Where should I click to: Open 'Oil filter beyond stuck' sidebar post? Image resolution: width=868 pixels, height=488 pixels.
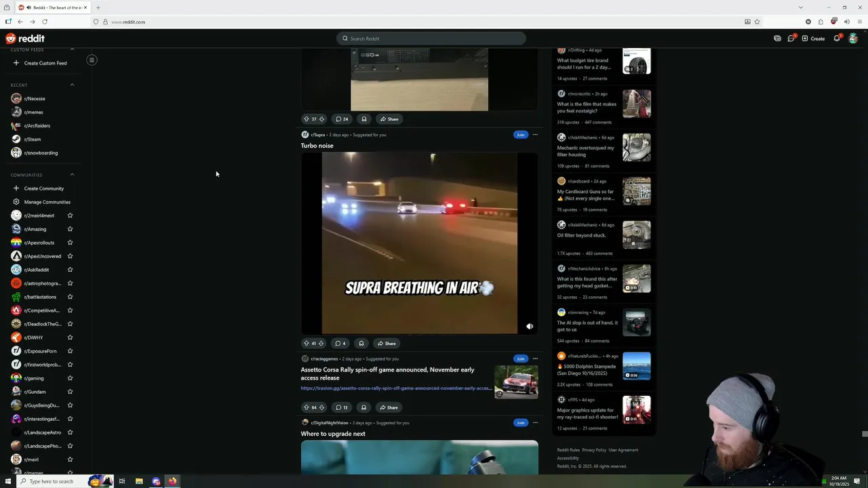pos(582,235)
